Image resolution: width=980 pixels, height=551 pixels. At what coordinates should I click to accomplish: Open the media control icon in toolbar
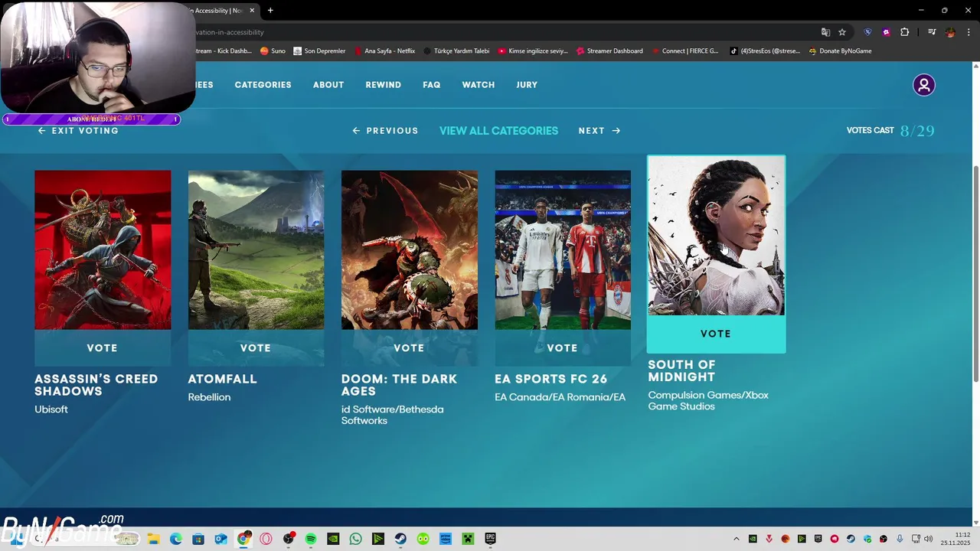coord(932,32)
